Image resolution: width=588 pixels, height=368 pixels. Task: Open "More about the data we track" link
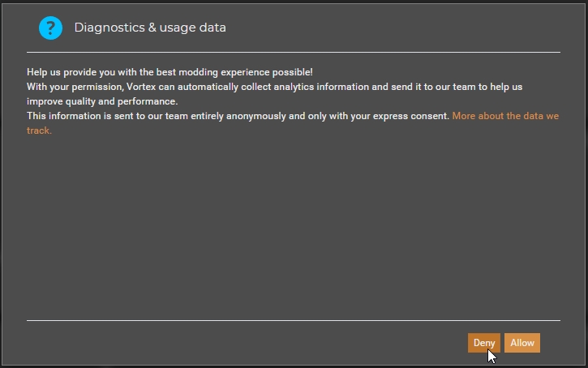[504, 117]
